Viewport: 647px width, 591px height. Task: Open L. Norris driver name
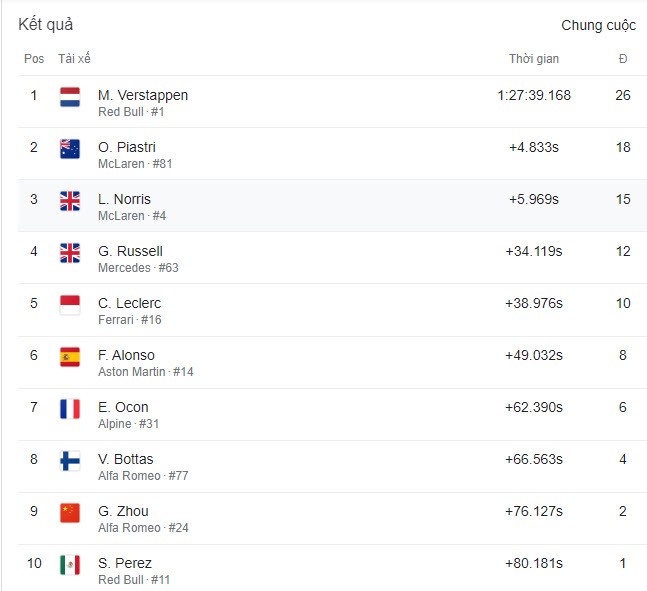(125, 199)
